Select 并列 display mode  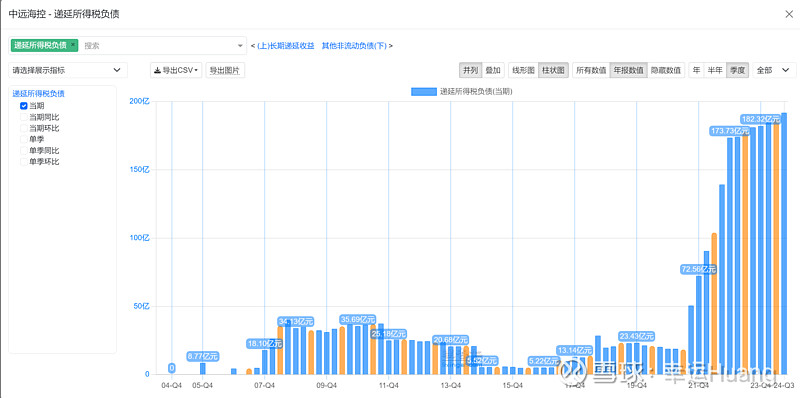pos(470,70)
